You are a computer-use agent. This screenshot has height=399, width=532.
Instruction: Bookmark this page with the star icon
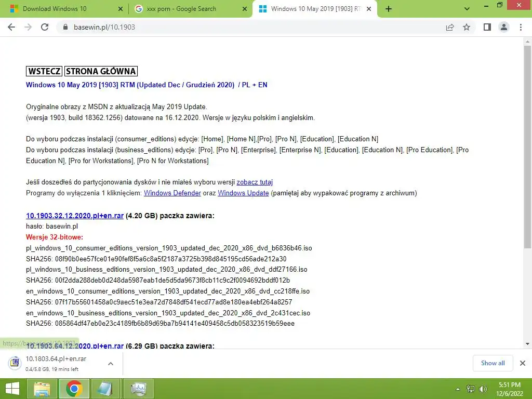tap(467, 27)
